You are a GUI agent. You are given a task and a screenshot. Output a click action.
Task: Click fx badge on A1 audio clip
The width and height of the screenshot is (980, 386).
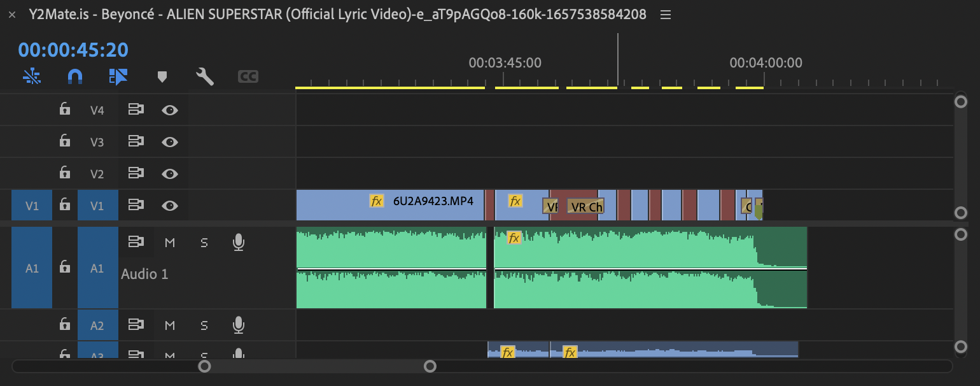(514, 238)
